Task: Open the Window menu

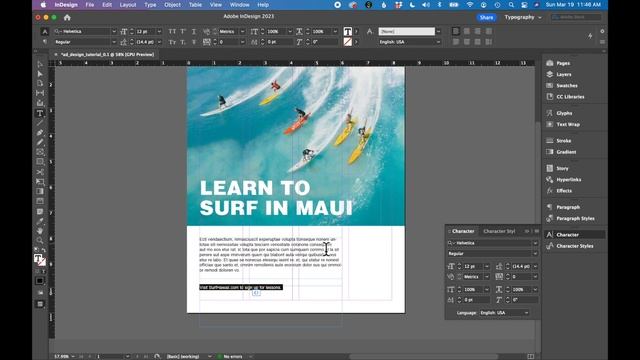Action: click(x=240, y=5)
